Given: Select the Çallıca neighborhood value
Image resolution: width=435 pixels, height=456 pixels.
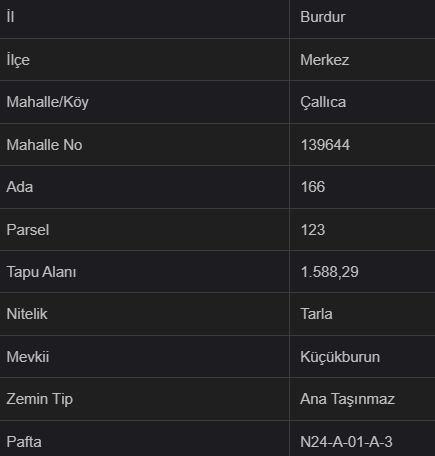Looking at the screenshot, I should coord(323,102).
